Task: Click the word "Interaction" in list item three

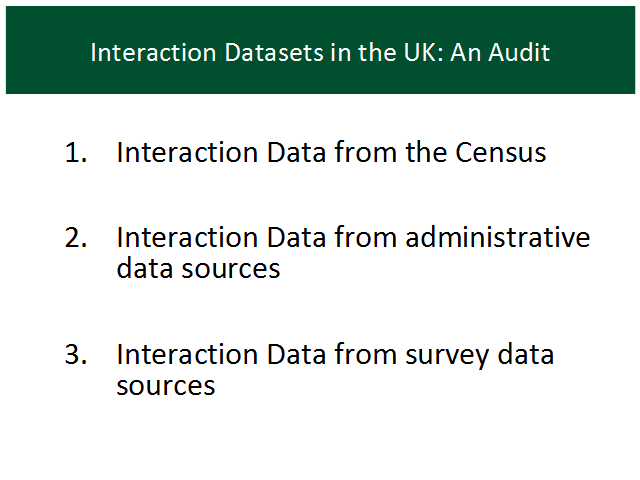Action: (187, 354)
